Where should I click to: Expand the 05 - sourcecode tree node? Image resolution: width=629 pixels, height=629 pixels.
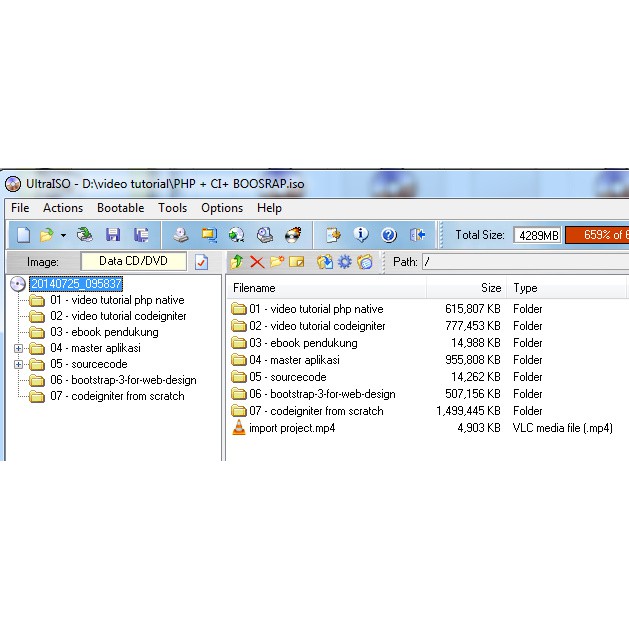tap(18, 364)
